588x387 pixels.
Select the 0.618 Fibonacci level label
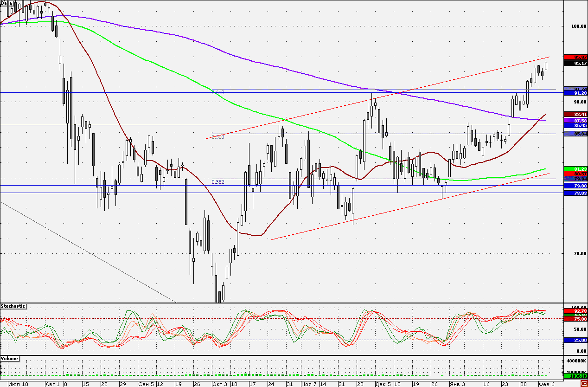click(218, 92)
